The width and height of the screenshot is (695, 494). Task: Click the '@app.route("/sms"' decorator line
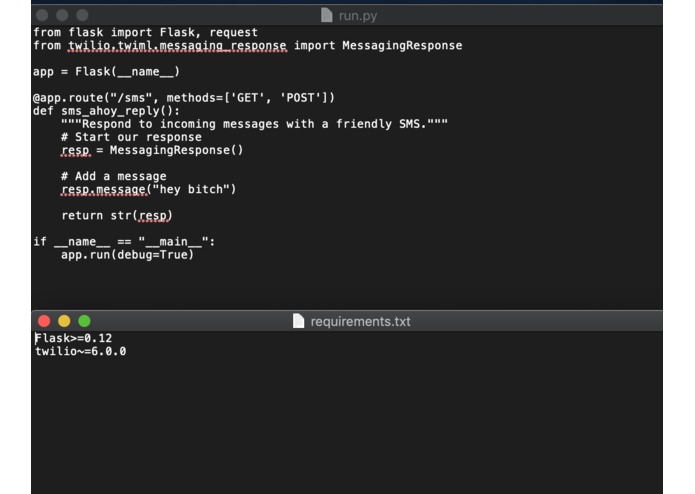pos(184,97)
